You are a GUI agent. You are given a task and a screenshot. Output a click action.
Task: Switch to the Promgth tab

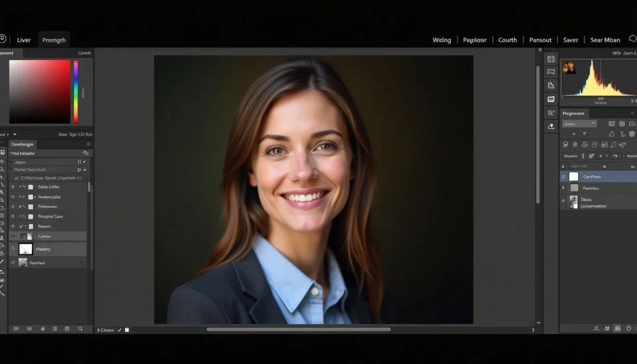(x=54, y=40)
